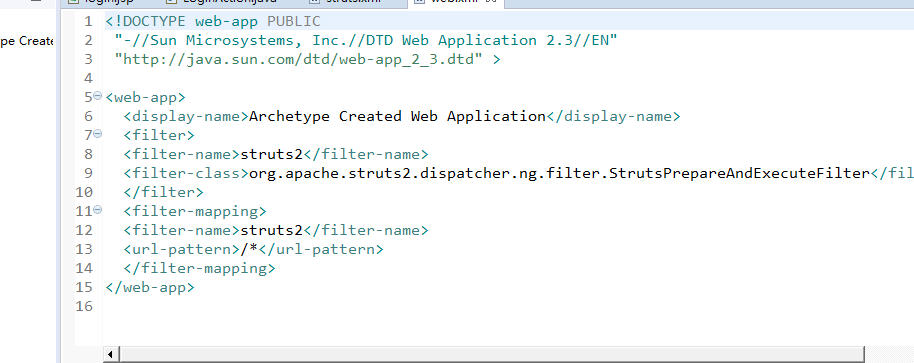Click the opening <filter> tag on line 7
This screenshot has height=363, width=914.
[x=159, y=135]
